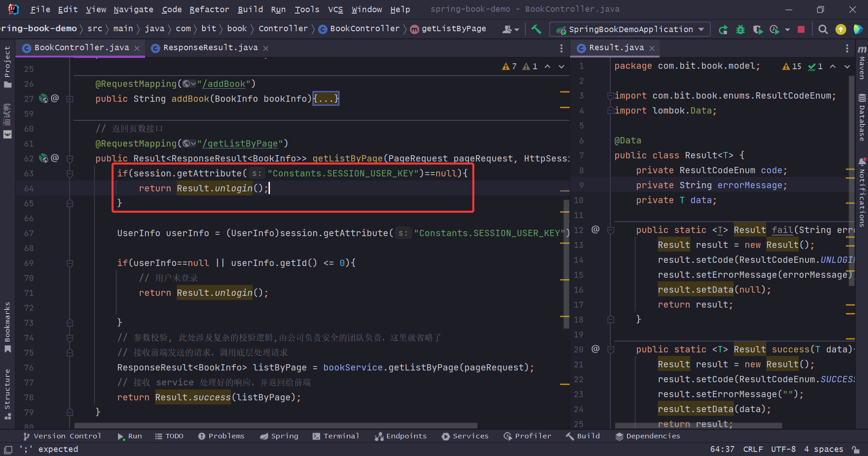Image resolution: width=868 pixels, height=456 pixels.
Task: Click the Build project hammer icon
Action: [536, 29]
